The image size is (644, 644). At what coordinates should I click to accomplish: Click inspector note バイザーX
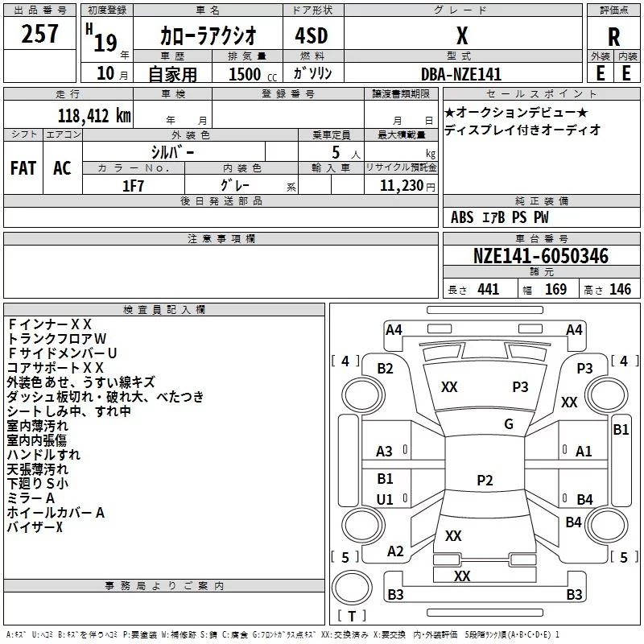(x=35, y=527)
